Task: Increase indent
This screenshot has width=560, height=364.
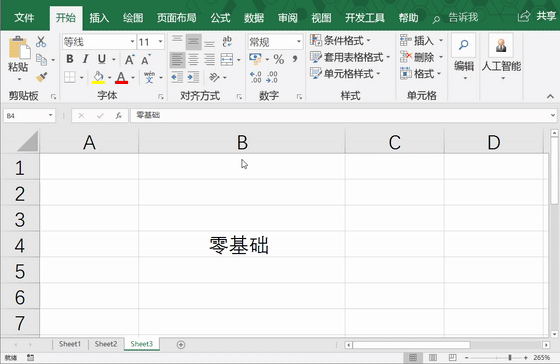Action: (194, 77)
